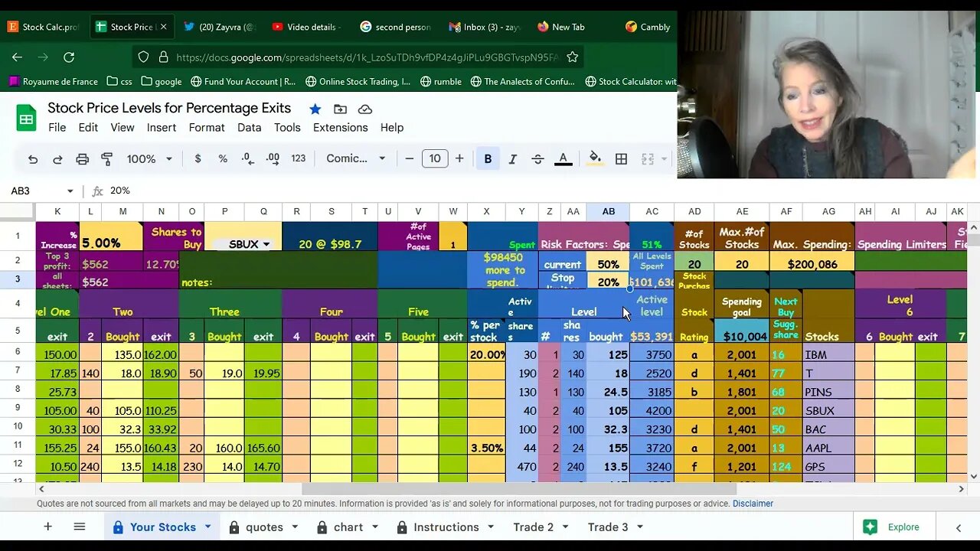Open the borders tool
Viewport: 980px width, 551px height.
(622, 159)
